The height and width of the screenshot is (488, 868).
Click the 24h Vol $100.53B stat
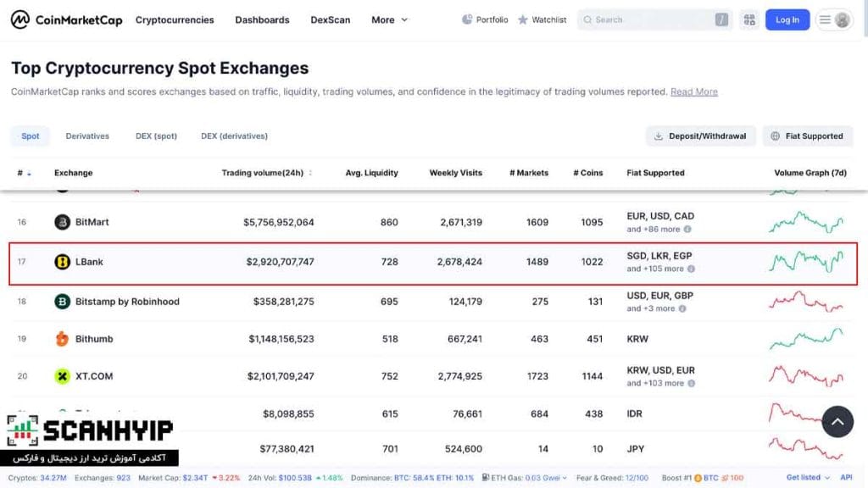click(295, 478)
